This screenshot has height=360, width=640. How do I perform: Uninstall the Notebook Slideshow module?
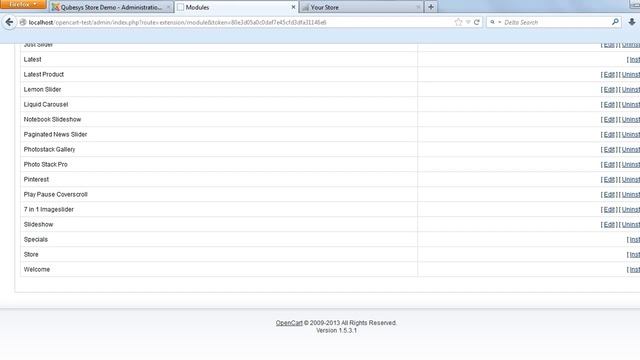pos(631,119)
